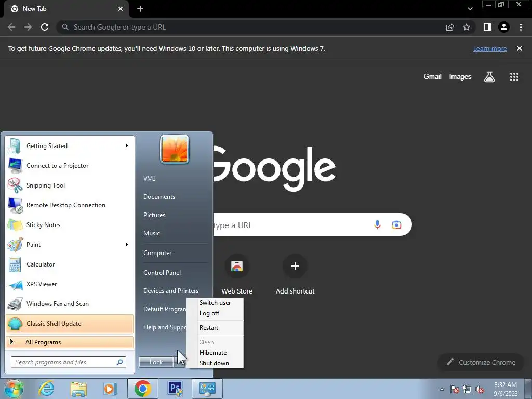Dismiss the Windows 7 update notice
Screen dimensions: 532x399
pyautogui.click(x=520, y=48)
